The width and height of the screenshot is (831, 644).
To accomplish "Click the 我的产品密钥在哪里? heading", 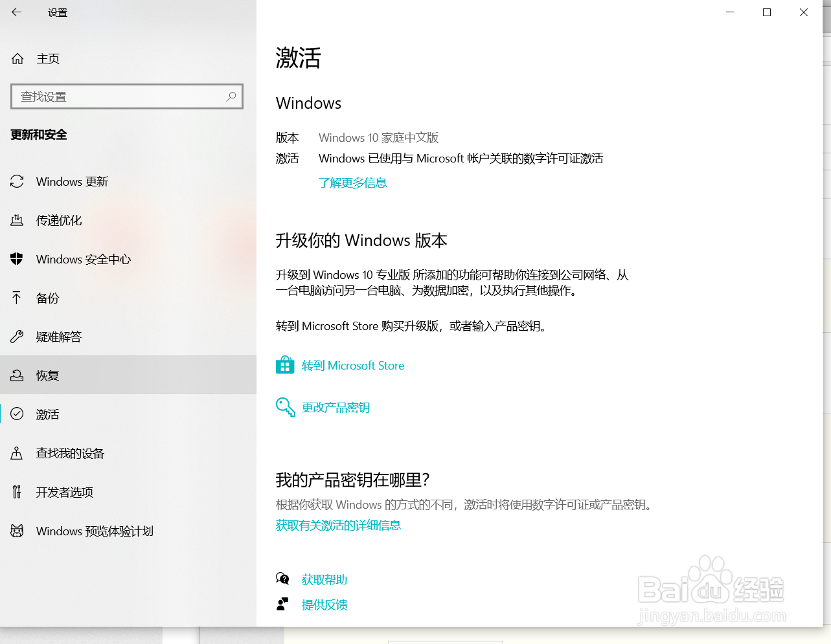I will [x=353, y=480].
